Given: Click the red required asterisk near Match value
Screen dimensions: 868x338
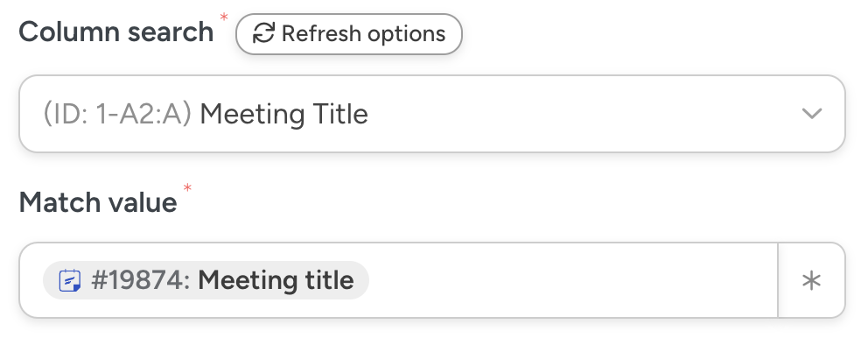Looking at the screenshot, I should pyautogui.click(x=187, y=188).
